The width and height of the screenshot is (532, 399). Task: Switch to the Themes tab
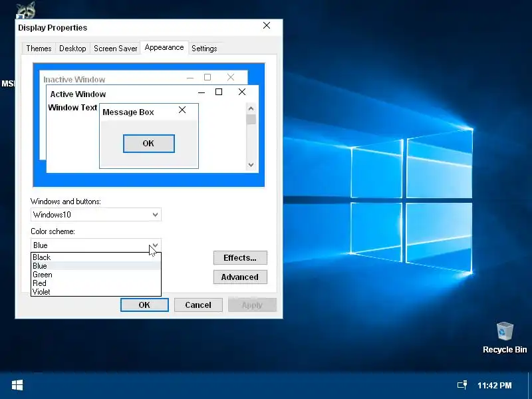39,49
